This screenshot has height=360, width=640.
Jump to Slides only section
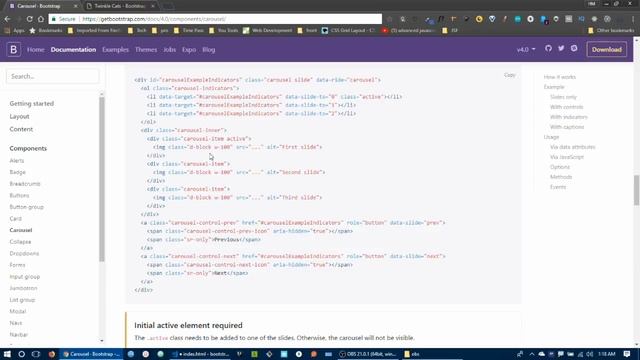(x=563, y=97)
